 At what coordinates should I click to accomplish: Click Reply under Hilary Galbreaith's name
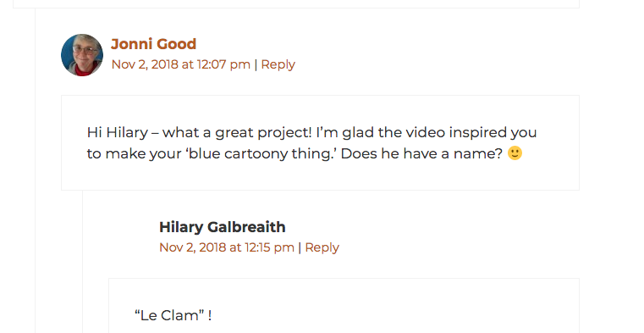pyautogui.click(x=322, y=247)
